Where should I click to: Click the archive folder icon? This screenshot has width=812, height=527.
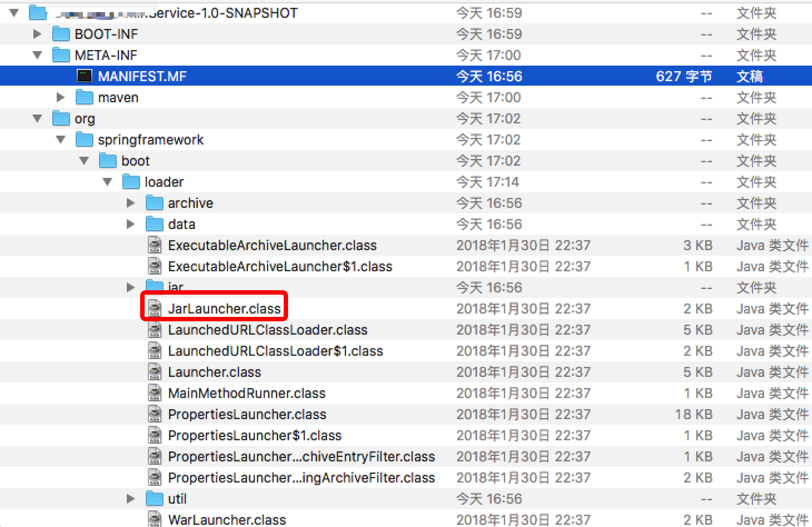(x=154, y=203)
